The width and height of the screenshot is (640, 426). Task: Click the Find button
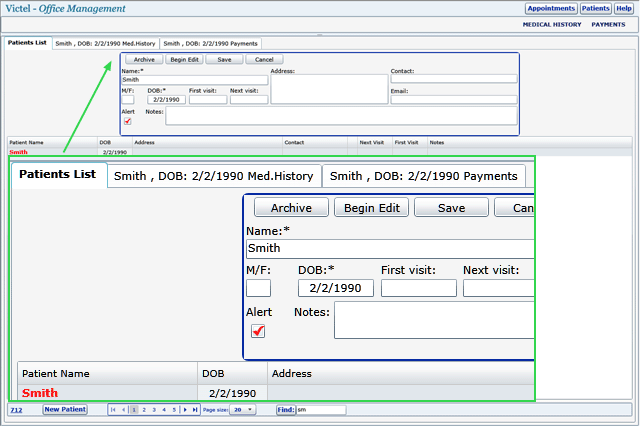point(286,410)
